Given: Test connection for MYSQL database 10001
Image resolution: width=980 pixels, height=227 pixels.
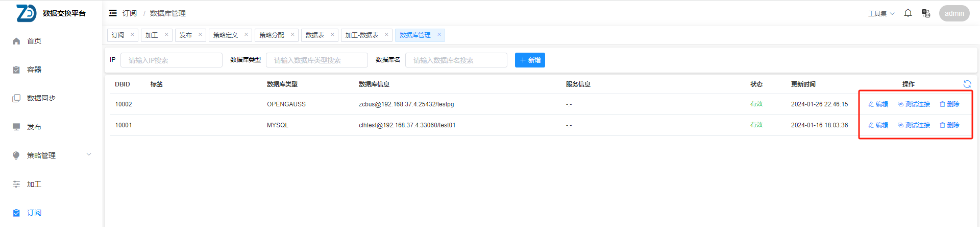Looking at the screenshot, I should point(914,125).
